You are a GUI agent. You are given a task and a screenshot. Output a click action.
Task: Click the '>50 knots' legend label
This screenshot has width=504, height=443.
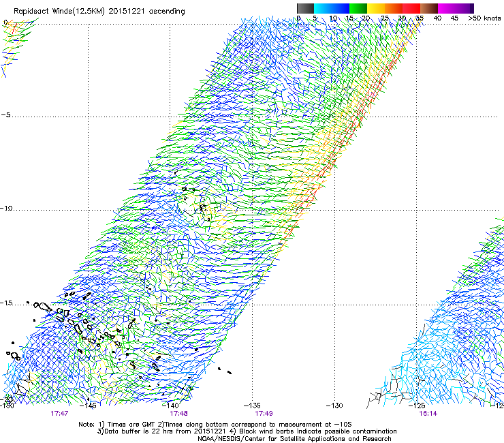[x=484, y=18]
